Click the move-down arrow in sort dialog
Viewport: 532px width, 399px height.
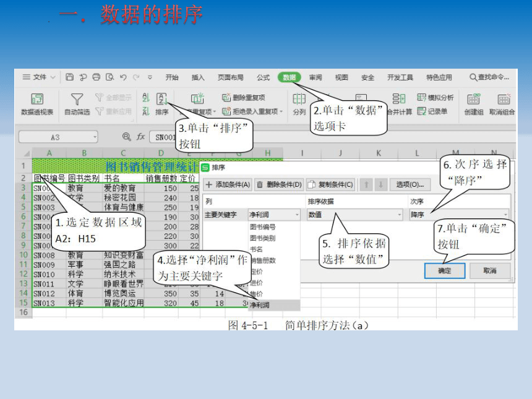tap(380, 184)
